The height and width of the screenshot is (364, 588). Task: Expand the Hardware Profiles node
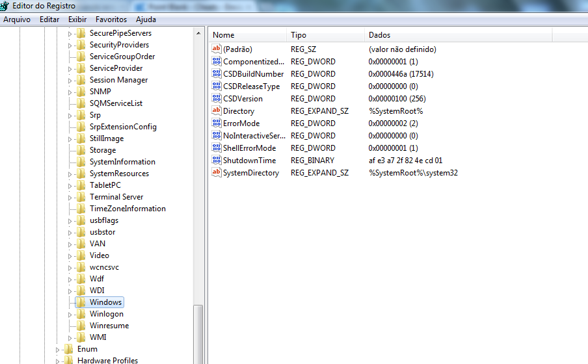pyautogui.click(x=58, y=361)
